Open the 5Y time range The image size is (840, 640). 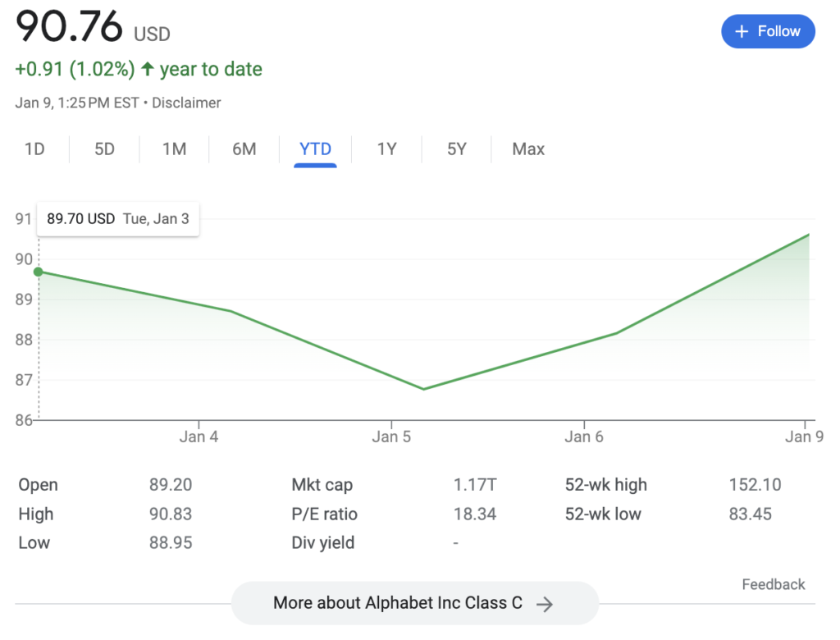pos(456,149)
